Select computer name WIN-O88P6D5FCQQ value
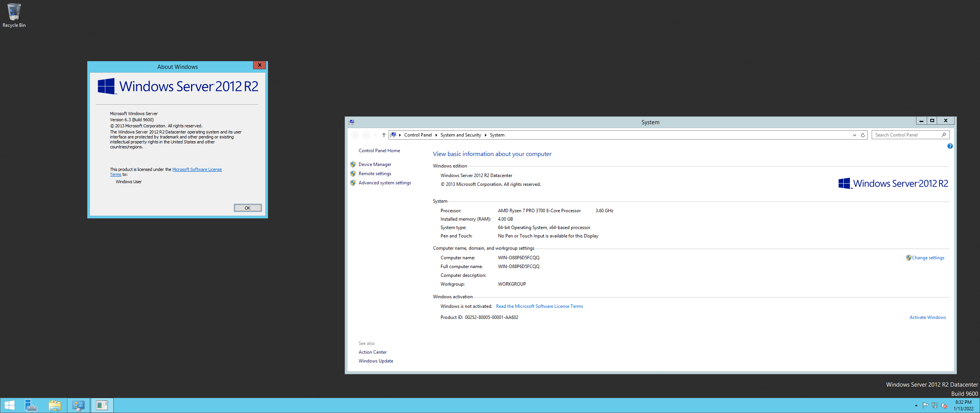980x413 pixels. 518,258
